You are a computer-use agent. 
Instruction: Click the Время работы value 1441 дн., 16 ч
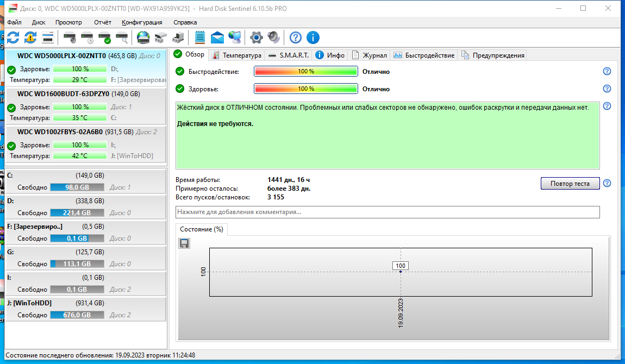(289, 180)
